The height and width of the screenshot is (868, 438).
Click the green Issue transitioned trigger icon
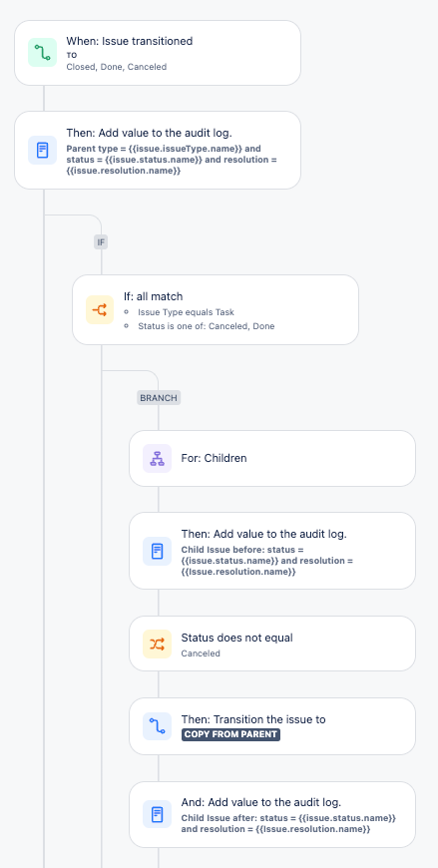click(43, 53)
